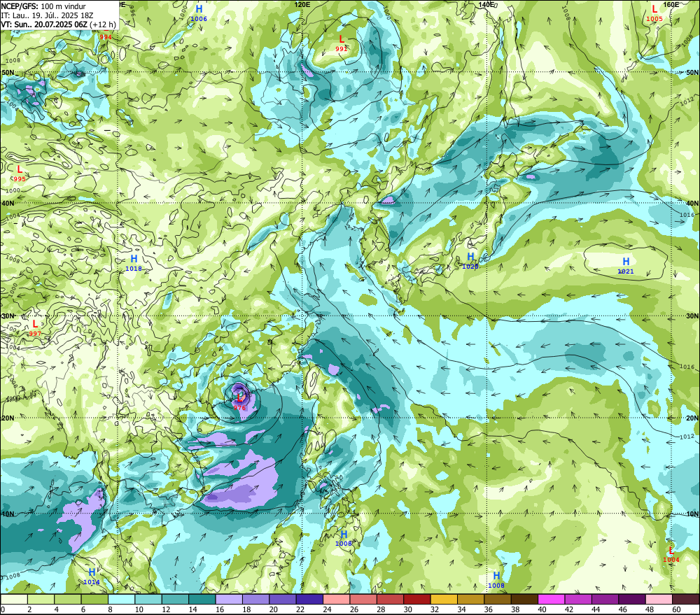
Task: Click the dark purple 46–48 legend swatch
Action: [632, 599]
